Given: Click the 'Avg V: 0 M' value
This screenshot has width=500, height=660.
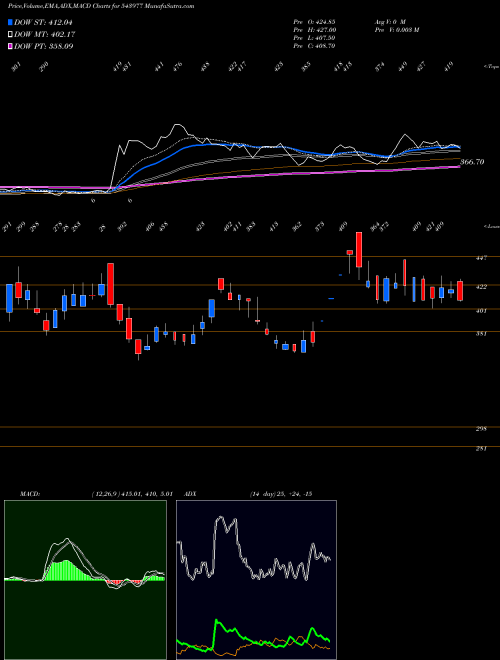Looking at the screenshot, I should (x=389, y=22).
